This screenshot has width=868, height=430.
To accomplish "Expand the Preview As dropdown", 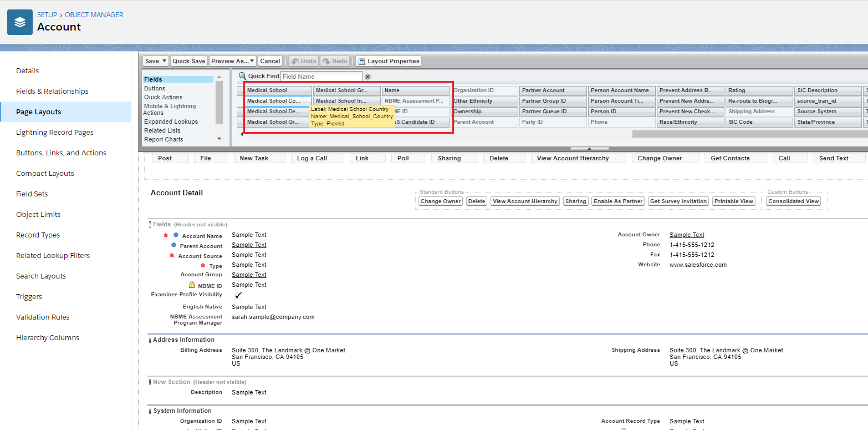I will coord(252,61).
